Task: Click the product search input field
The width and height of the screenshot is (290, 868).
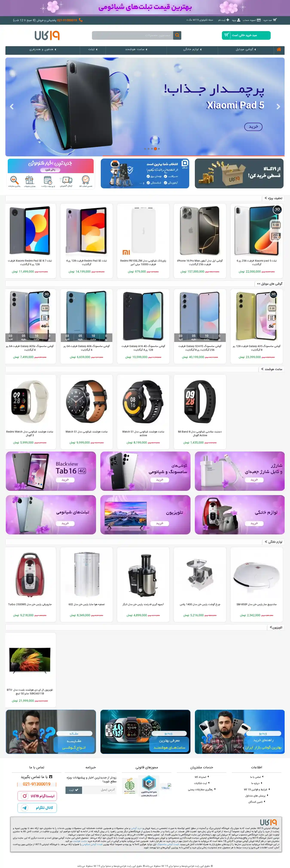Action: coord(132,35)
